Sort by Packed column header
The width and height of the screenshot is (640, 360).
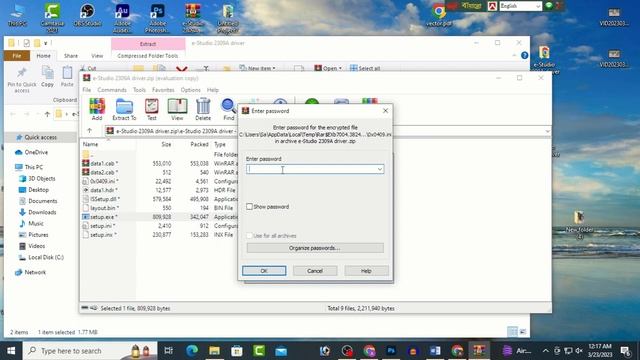(x=199, y=144)
